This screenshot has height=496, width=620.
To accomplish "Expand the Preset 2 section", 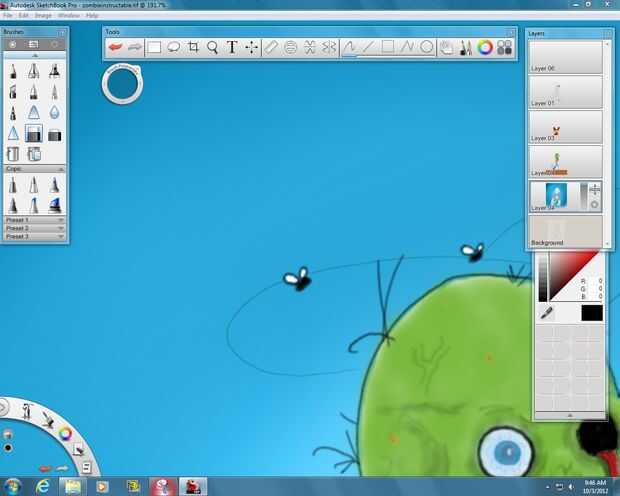I will click(34, 228).
